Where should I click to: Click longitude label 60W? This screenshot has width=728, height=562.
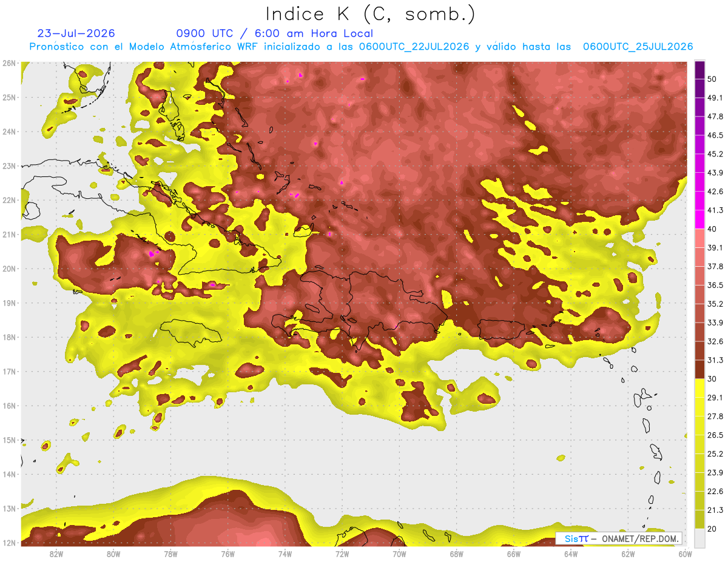685,554
